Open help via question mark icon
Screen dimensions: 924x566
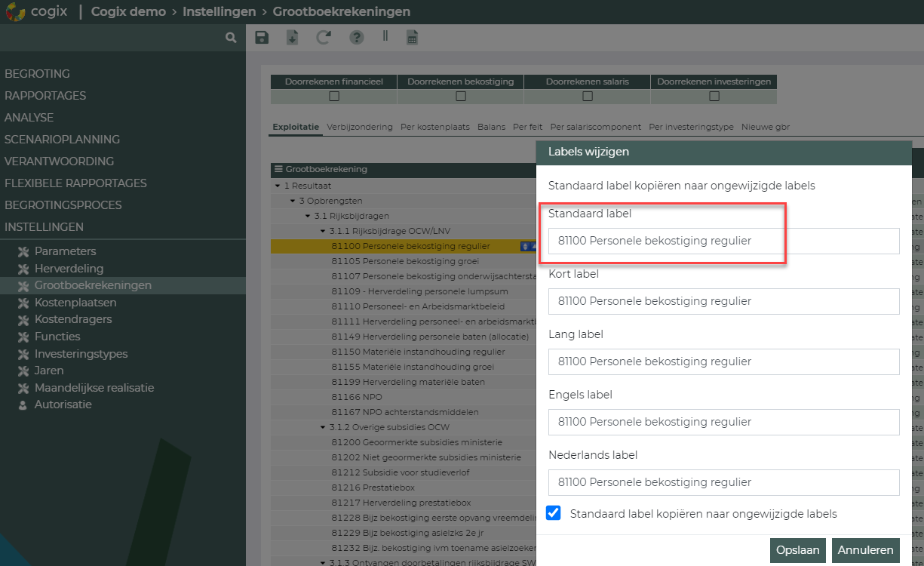tap(356, 38)
